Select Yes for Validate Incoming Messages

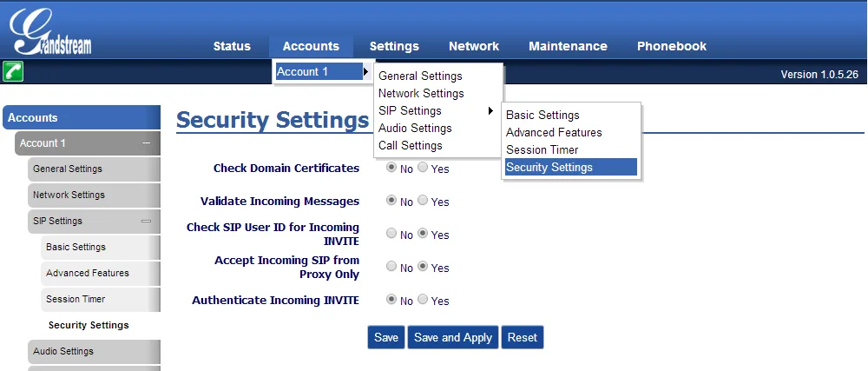pyautogui.click(x=423, y=201)
